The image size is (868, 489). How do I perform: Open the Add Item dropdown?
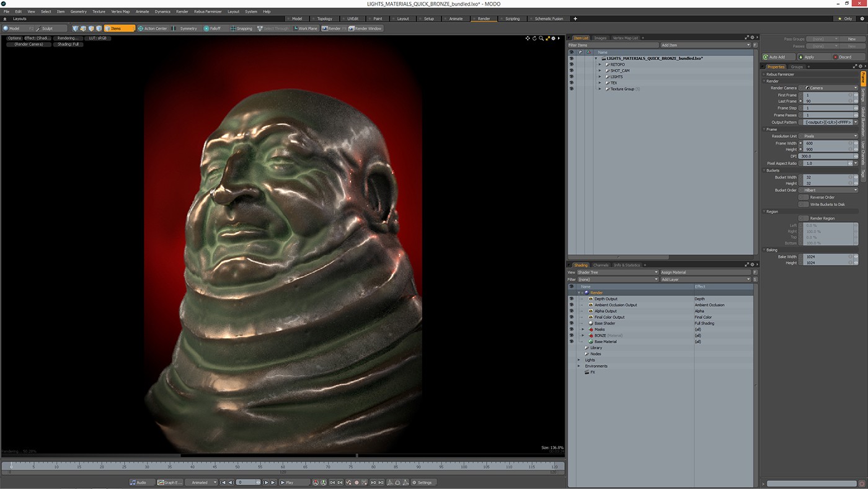pos(706,45)
